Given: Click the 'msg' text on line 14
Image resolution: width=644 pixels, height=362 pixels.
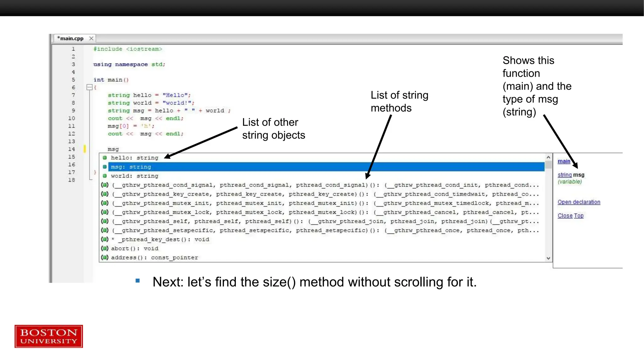Looking at the screenshot, I should (x=113, y=149).
